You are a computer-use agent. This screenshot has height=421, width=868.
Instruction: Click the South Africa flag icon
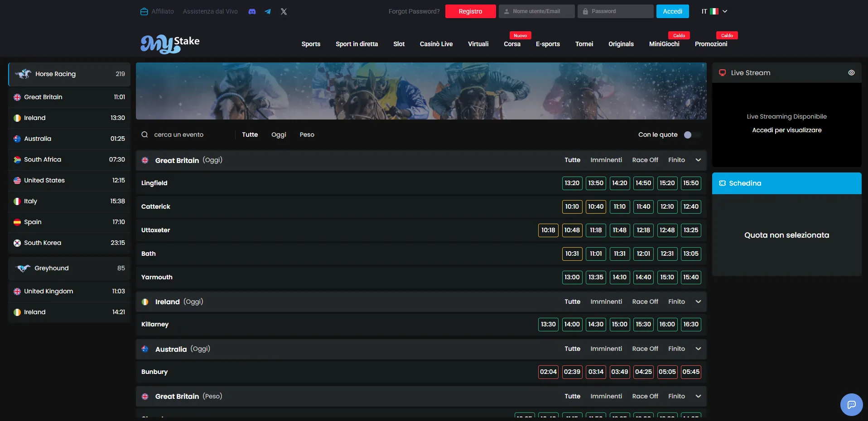point(17,160)
